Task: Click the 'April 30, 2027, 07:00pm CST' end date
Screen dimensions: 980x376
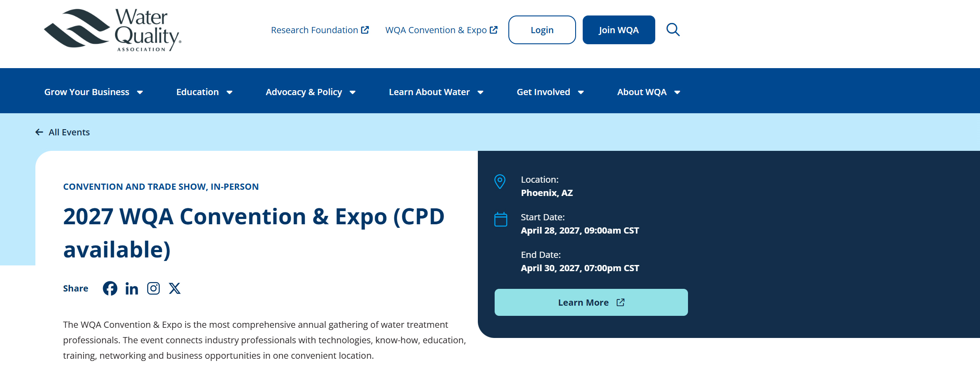Action: (580, 268)
